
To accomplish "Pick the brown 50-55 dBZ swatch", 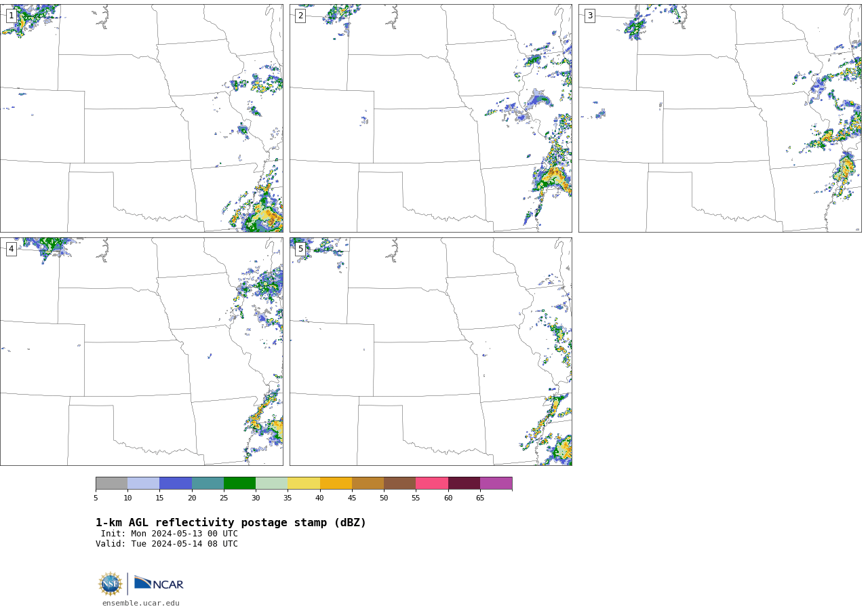I will click(x=400, y=483).
